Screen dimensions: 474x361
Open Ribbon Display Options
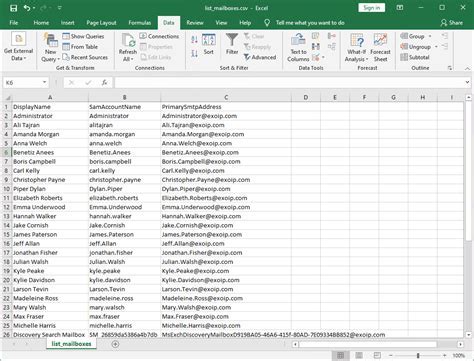pyautogui.click(x=400, y=8)
